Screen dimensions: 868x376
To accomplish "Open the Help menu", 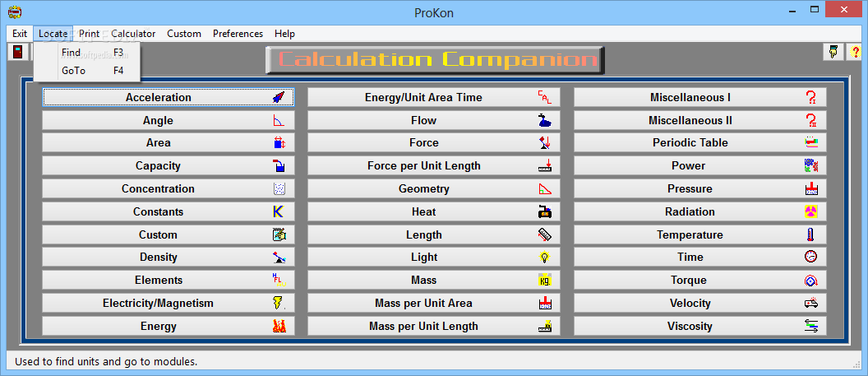I will click(284, 34).
